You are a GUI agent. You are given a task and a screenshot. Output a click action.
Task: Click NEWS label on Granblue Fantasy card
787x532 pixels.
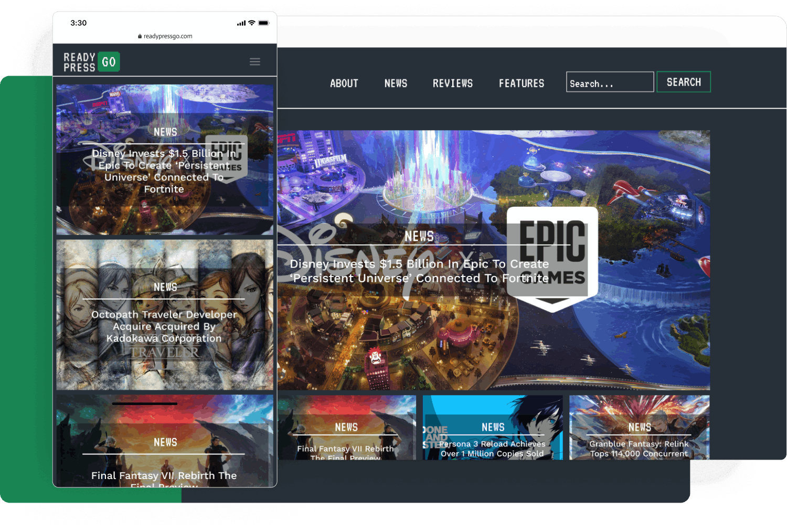pyautogui.click(x=640, y=428)
